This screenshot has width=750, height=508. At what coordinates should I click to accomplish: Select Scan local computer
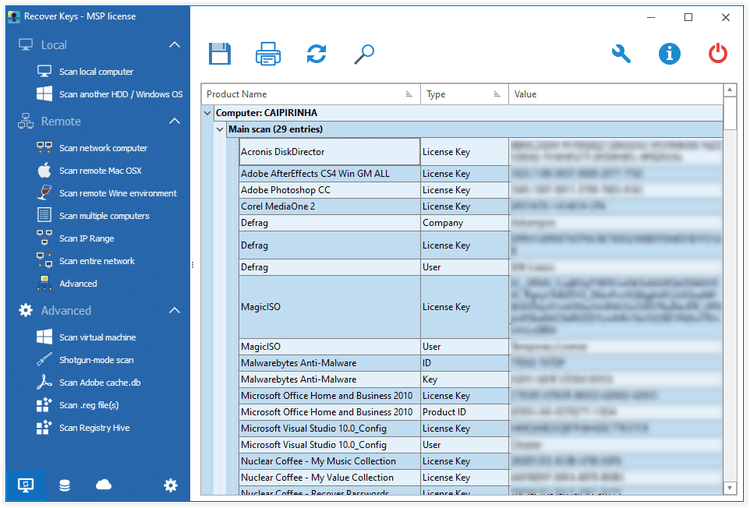(x=95, y=72)
